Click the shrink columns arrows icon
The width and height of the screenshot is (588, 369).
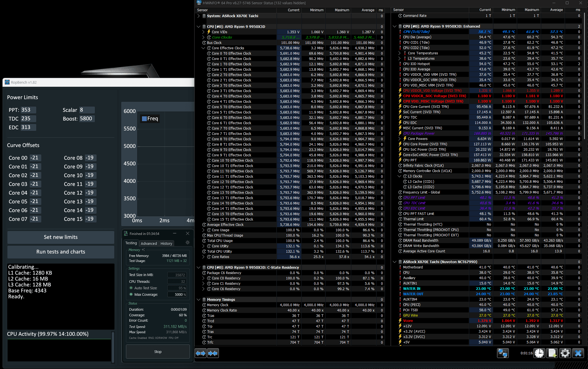click(213, 353)
